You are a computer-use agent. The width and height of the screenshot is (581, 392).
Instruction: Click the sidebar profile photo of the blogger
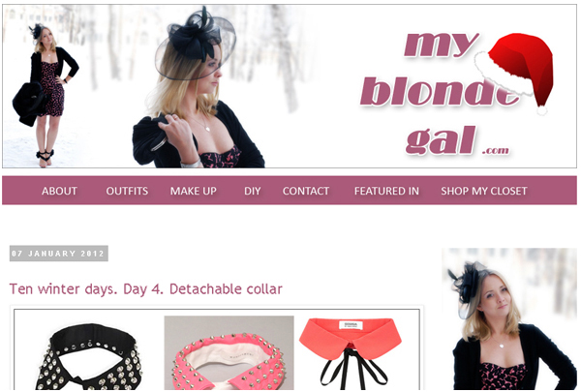509,318
